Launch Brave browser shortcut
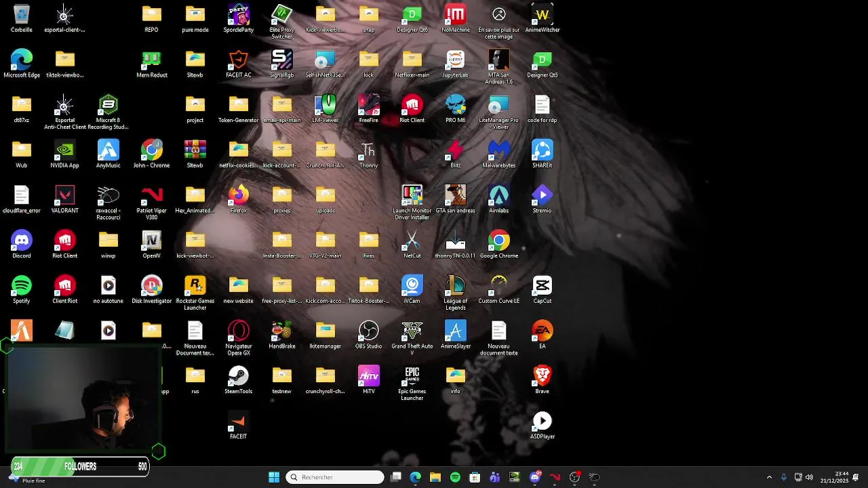Screen dimensions: 868x488 point(542,380)
